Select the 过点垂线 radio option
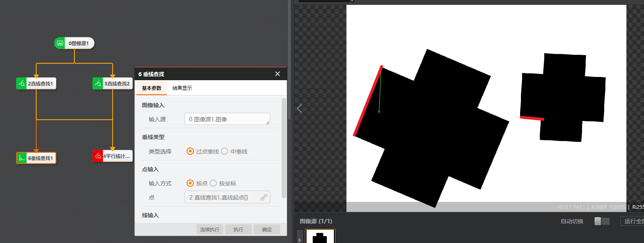Viewport: 644px width, 243px height. pos(190,151)
